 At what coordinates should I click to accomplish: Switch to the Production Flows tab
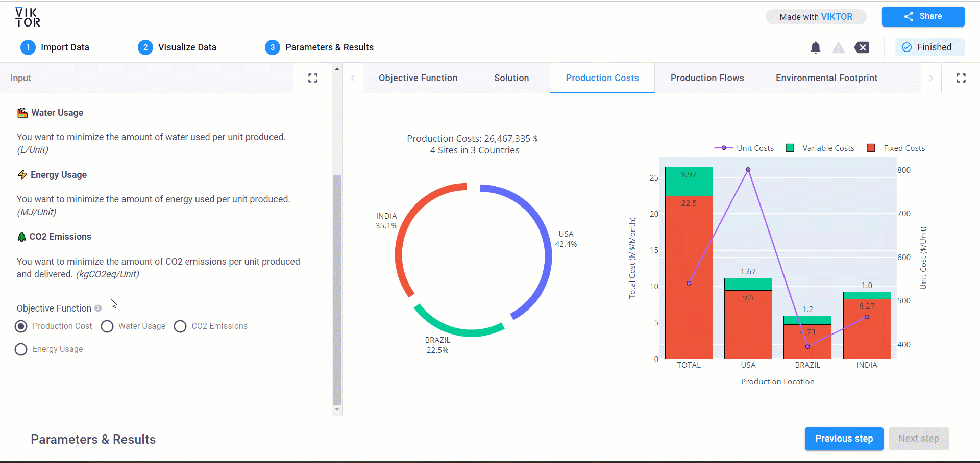pos(707,78)
